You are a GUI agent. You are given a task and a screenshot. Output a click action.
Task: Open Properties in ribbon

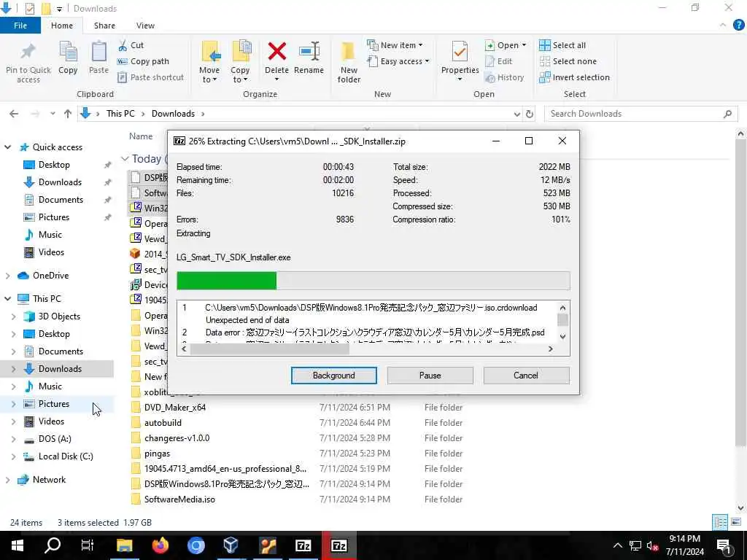pyautogui.click(x=460, y=61)
